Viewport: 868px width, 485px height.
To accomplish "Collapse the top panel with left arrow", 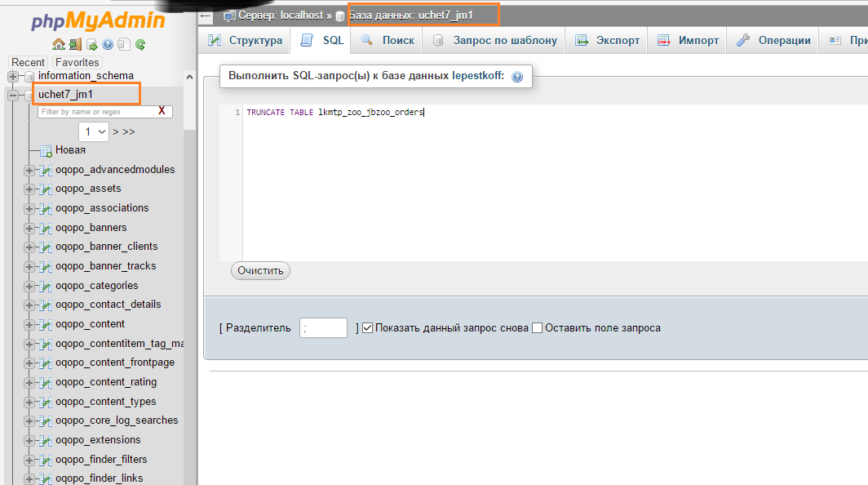I will [x=206, y=16].
